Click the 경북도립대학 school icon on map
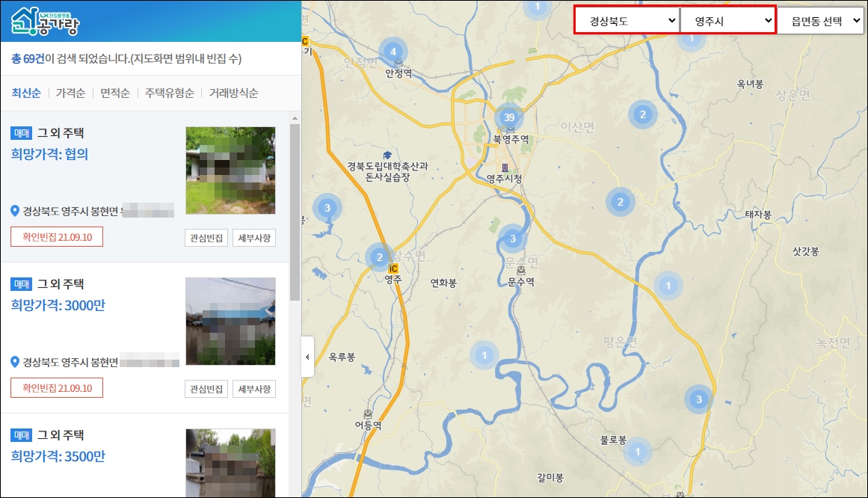The image size is (868, 498). [387, 155]
